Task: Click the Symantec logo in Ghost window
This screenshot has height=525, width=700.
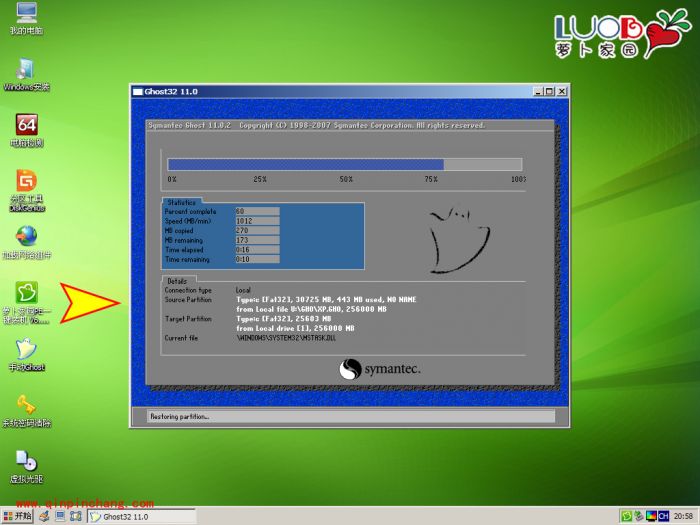Action: click(x=379, y=370)
